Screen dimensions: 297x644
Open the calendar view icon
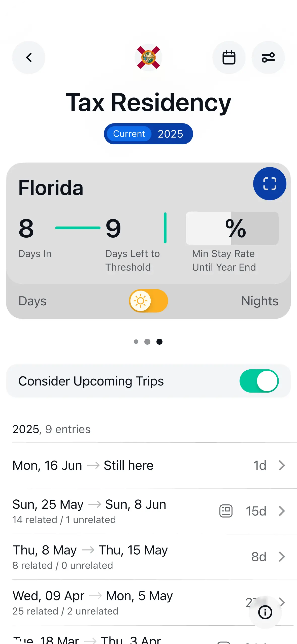click(x=229, y=57)
